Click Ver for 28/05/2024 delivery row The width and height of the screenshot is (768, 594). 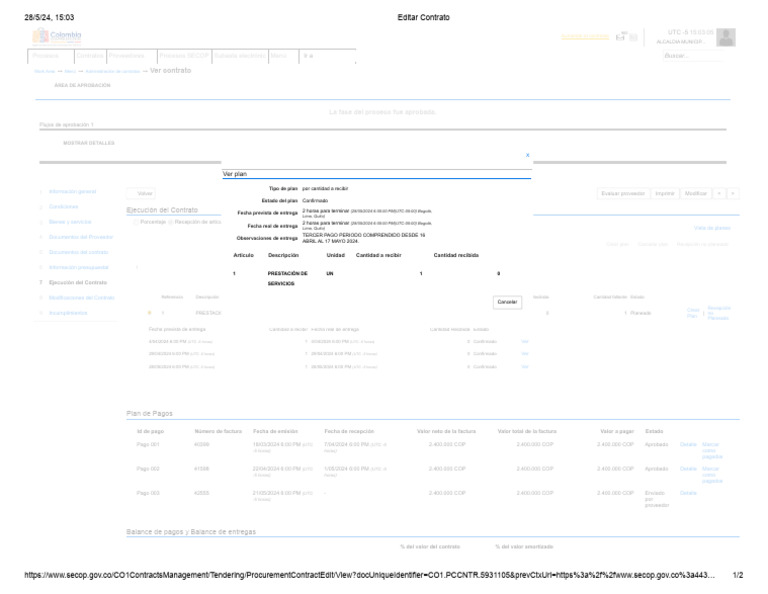click(525, 366)
